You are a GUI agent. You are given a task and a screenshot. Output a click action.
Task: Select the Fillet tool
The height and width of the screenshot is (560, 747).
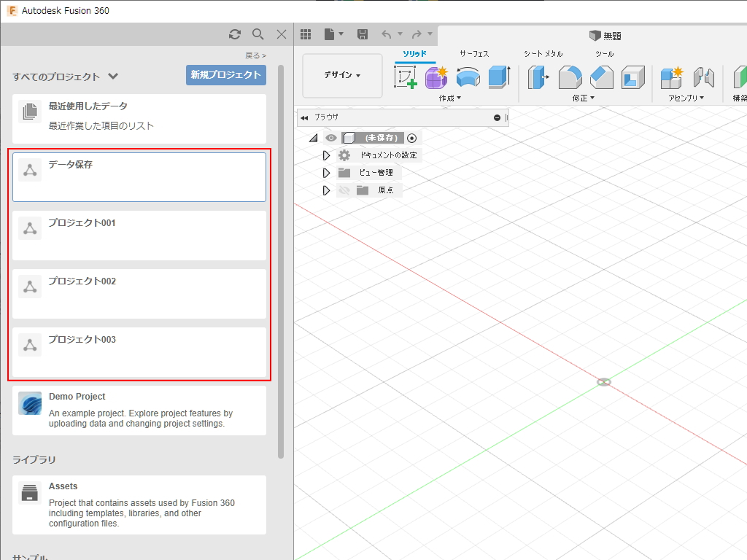(x=570, y=77)
